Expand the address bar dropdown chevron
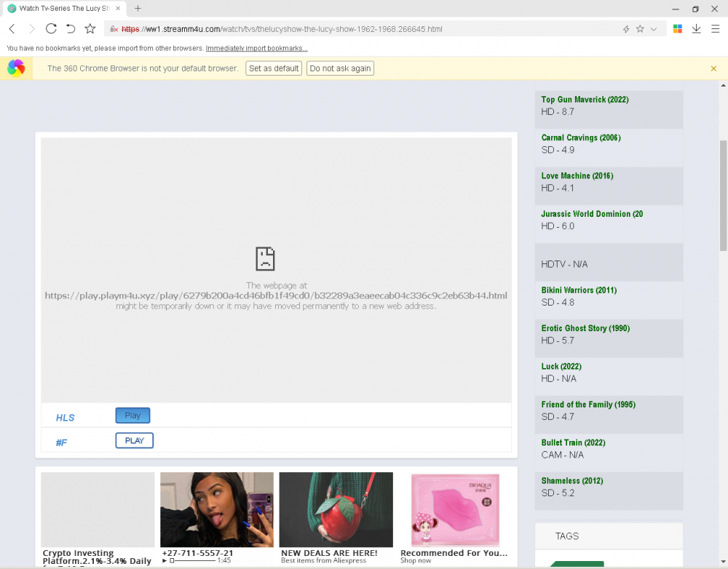This screenshot has width=728, height=569. (x=654, y=29)
